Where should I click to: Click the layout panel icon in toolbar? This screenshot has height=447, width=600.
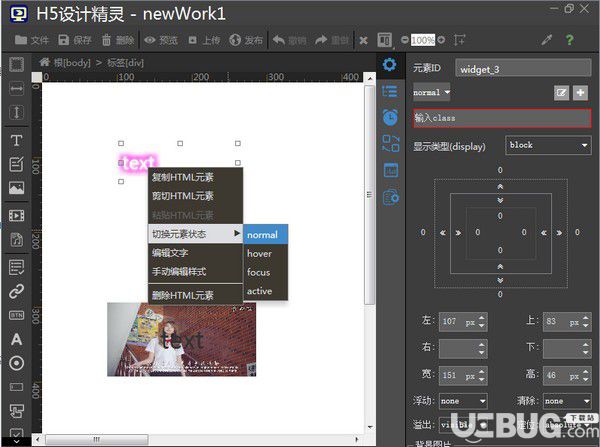pyautogui.click(x=385, y=40)
